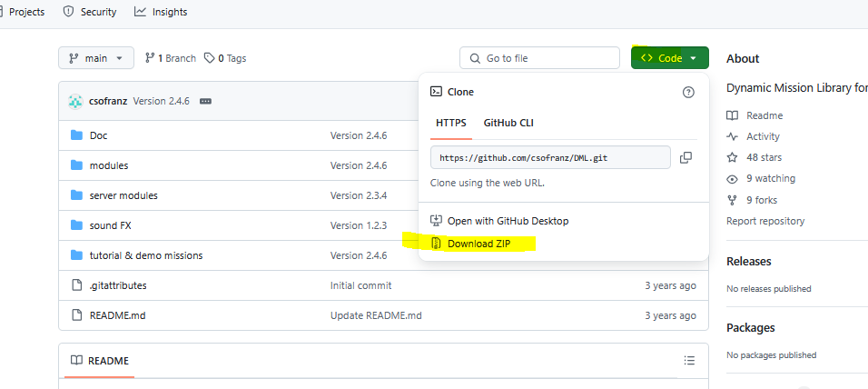868x389 pixels.
Task: Open the Insights tab
Action: (161, 12)
